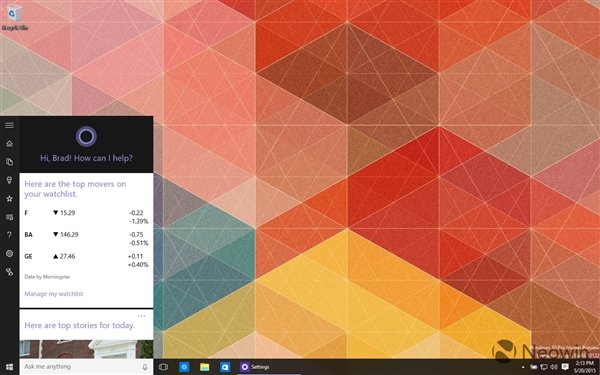The image size is (600, 375).
Task: Click the Hi, Brad greeting text
Action: (x=86, y=158)
